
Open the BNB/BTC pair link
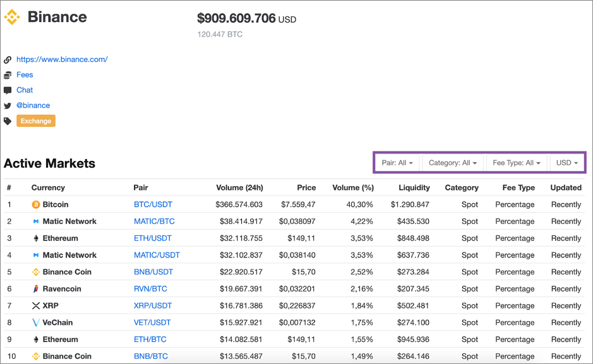151,356
